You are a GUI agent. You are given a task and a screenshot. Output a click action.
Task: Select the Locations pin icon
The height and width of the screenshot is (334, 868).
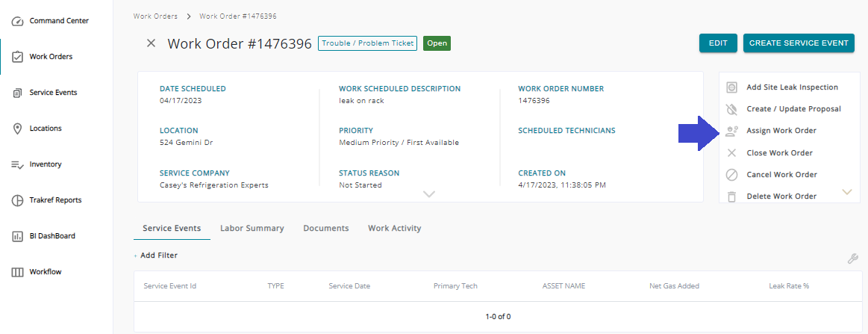tap(18, 129)
